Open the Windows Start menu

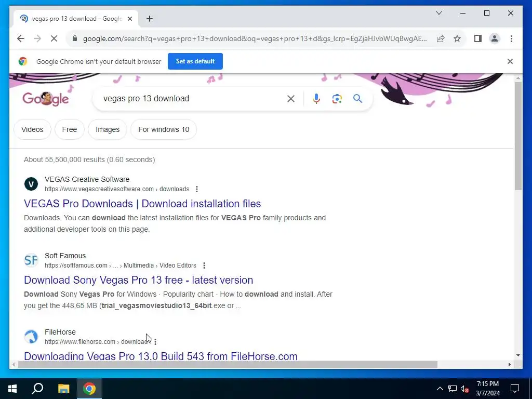pyautogui.click(x=12, y=389)
